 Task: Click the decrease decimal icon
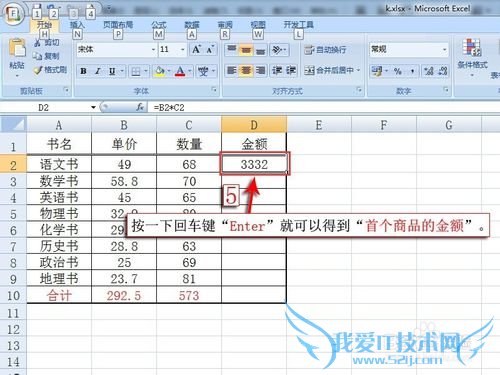point(443,71)
